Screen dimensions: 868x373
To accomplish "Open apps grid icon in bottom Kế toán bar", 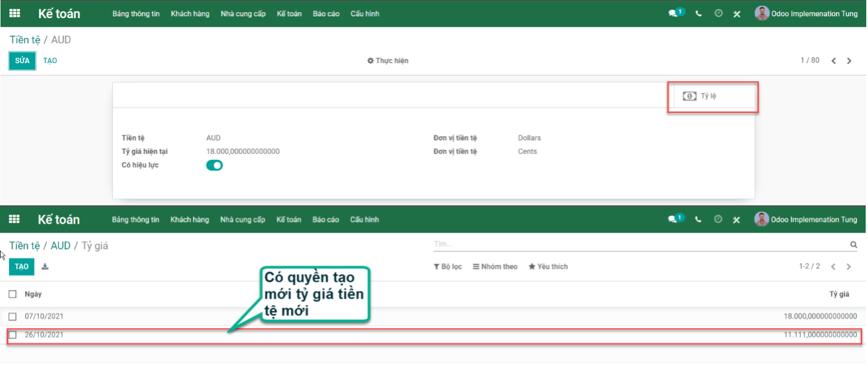I will [x=14, y=219].
